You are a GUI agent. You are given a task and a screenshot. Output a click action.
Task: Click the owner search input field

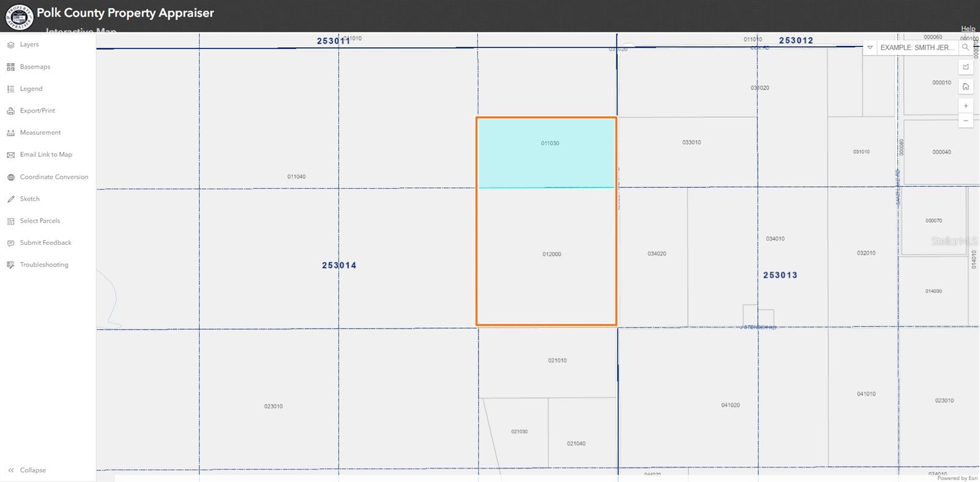tap(917, 48)
